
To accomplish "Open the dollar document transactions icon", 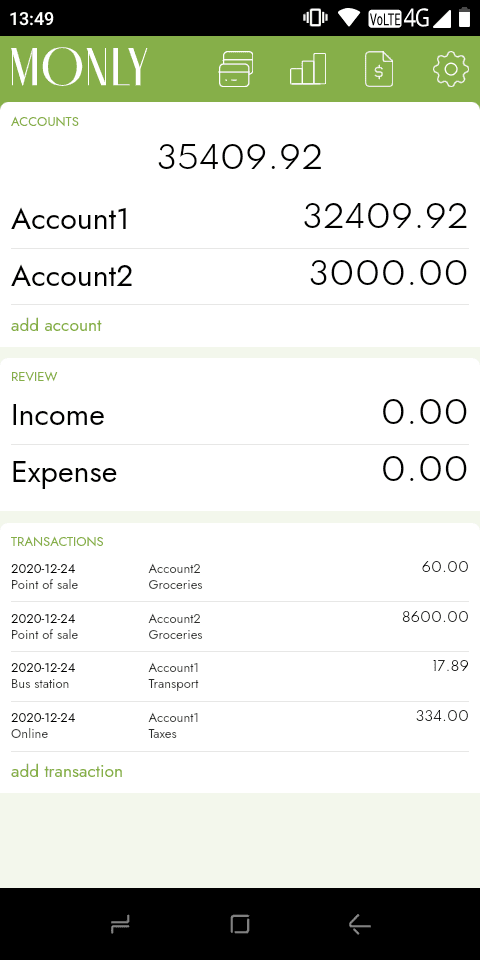I will pyautogui.click(x=379, y=69).
